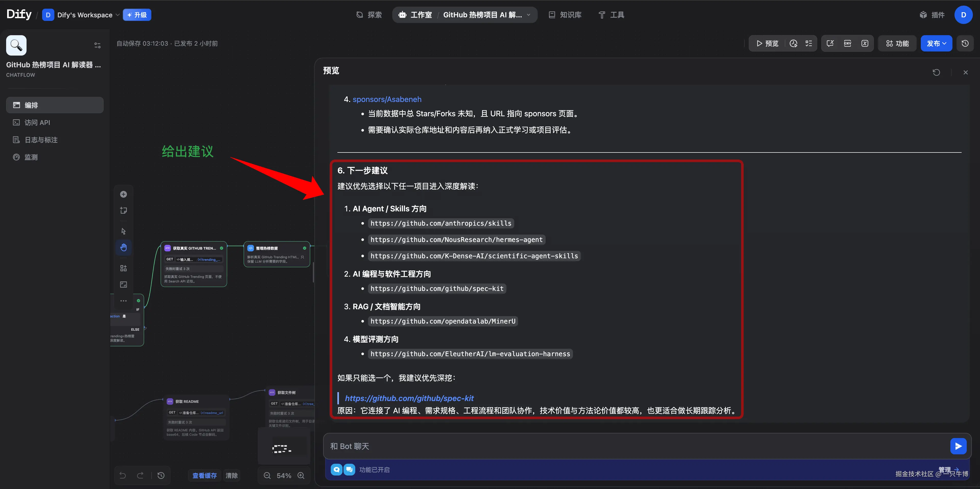Click the opendatalab/MinerU URL
This screenshot has width=980, height=489.
[443, 321]
